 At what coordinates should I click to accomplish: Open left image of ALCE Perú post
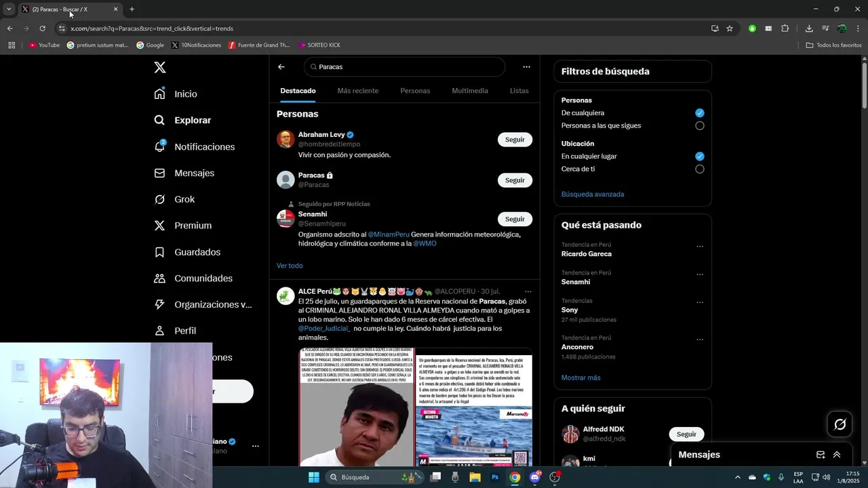(357, 407)
